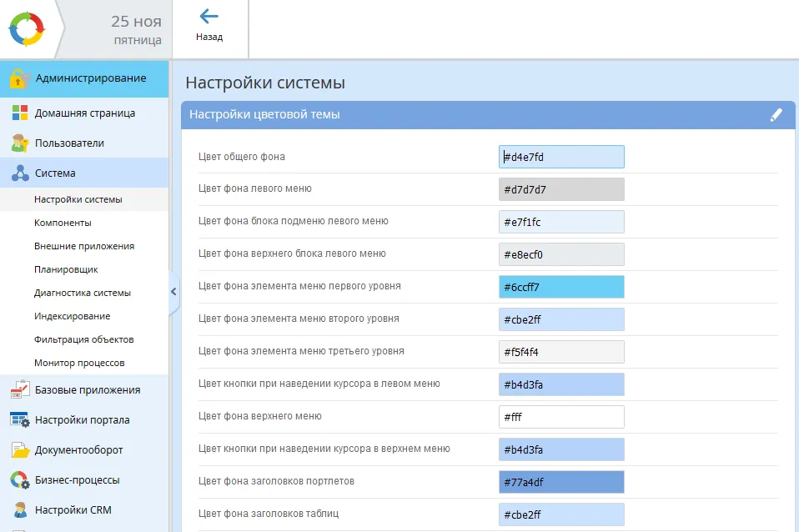Viewport: 799px width, 532px height.
Task: Click the System nodes icon
Action: (x=20, y=173)
